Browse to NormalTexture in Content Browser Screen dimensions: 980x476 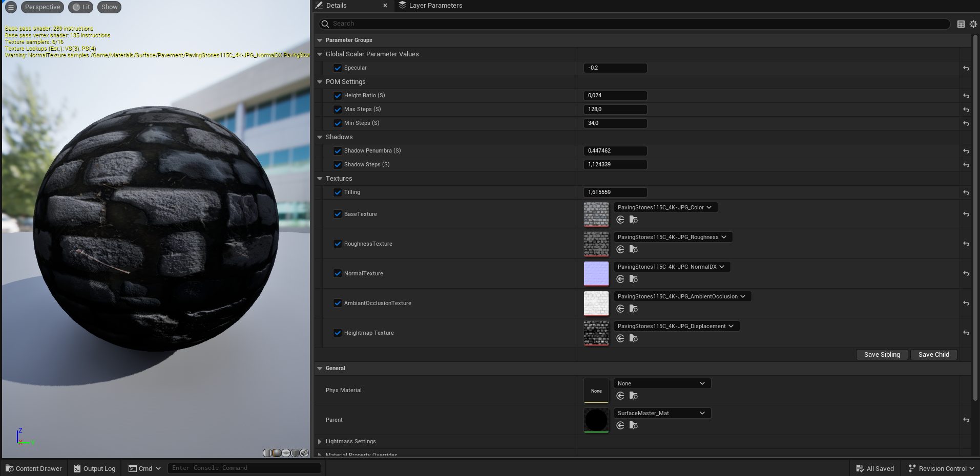click(x=634, y=279)
